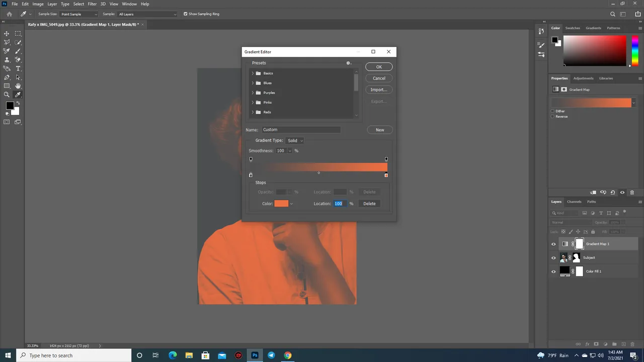Click Cancel in Gradient Editor
The width and height of the screenshot is (644, 362).
[379, 78]
